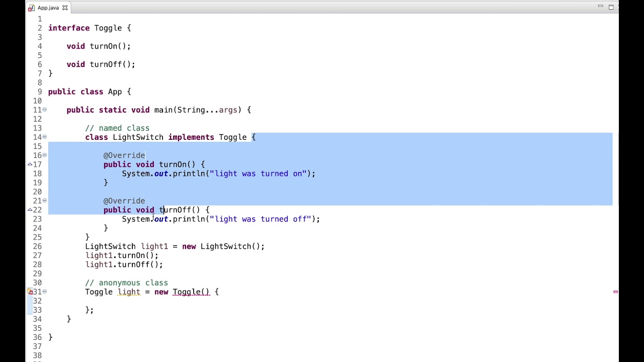Image resolution: width=644 pixels, height=362 pixels.
Task: Open the error quick-fix marker on line 31
Action: [30, 292]
